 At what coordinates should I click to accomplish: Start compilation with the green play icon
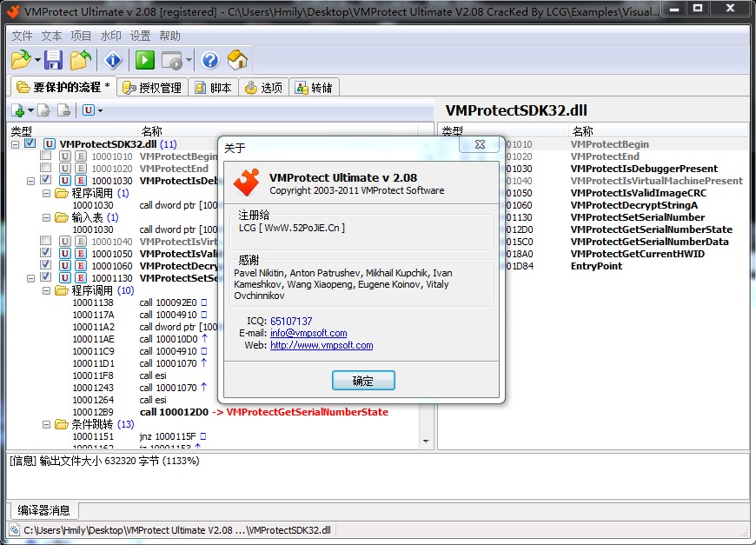tap(144, 60)
